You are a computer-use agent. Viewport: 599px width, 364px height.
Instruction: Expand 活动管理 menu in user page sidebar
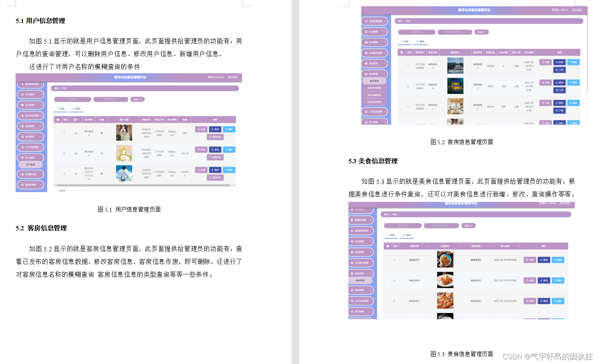click(x=30, y=105)
